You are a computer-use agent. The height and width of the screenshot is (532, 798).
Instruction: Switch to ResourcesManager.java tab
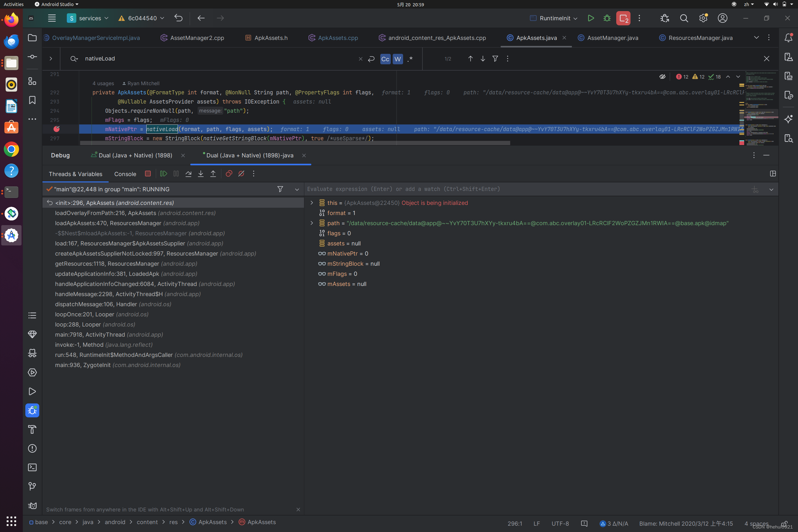pos(696,38)
